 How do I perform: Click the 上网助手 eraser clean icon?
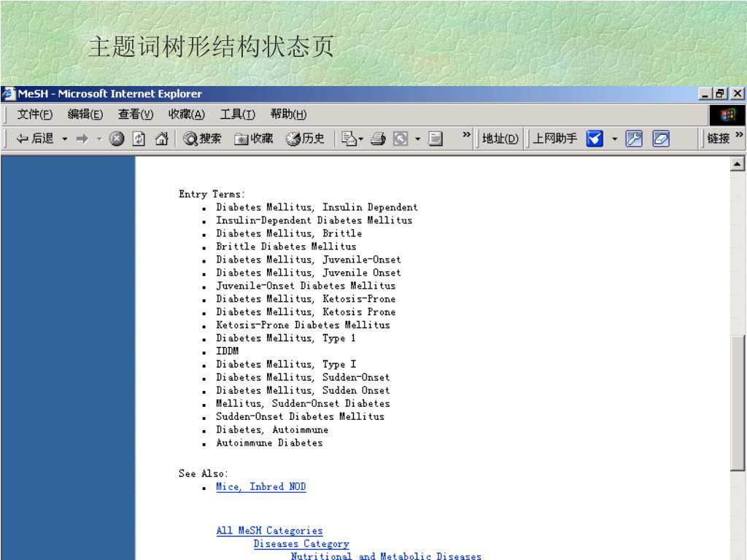tap(661, 139)
